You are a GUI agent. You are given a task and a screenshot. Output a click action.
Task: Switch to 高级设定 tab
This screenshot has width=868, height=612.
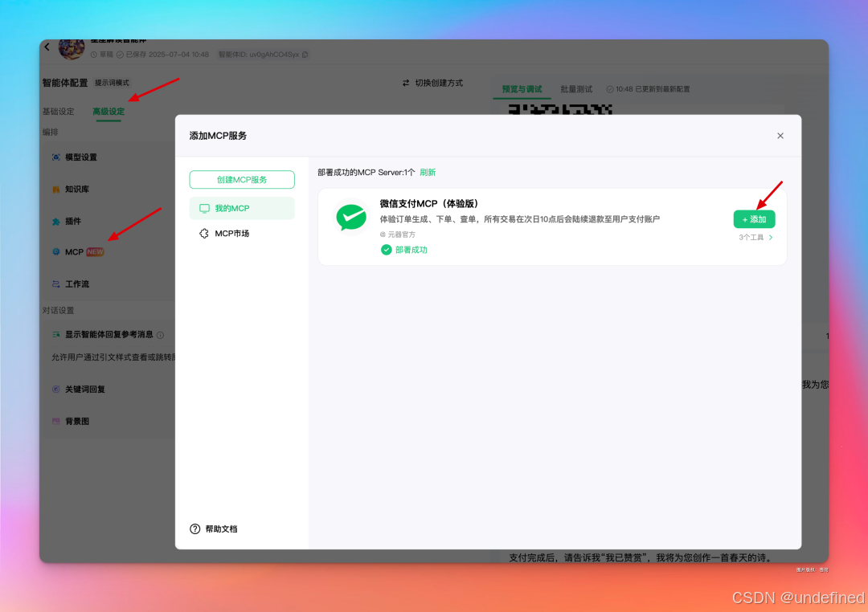pyautogui.click(x=108, y=111)
